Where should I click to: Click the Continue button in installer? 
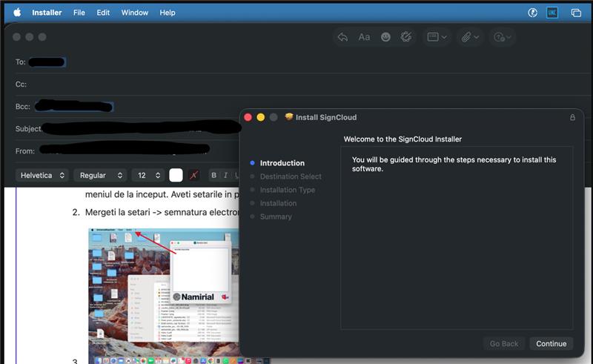(551, 343)
